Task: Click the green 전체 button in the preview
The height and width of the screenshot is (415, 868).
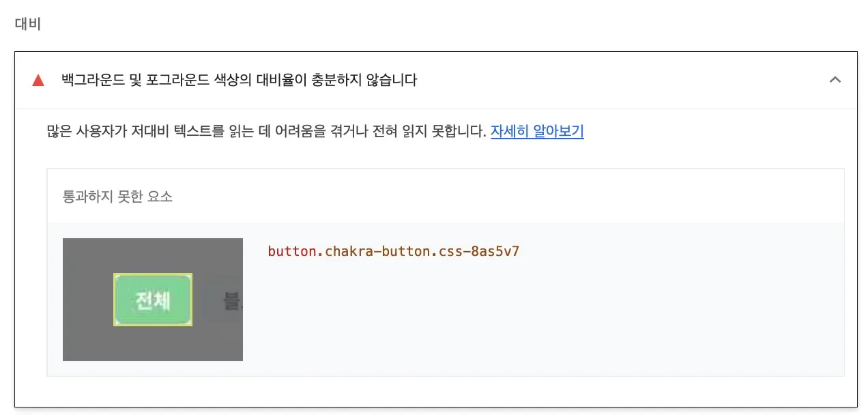Action: click(153, 300)
